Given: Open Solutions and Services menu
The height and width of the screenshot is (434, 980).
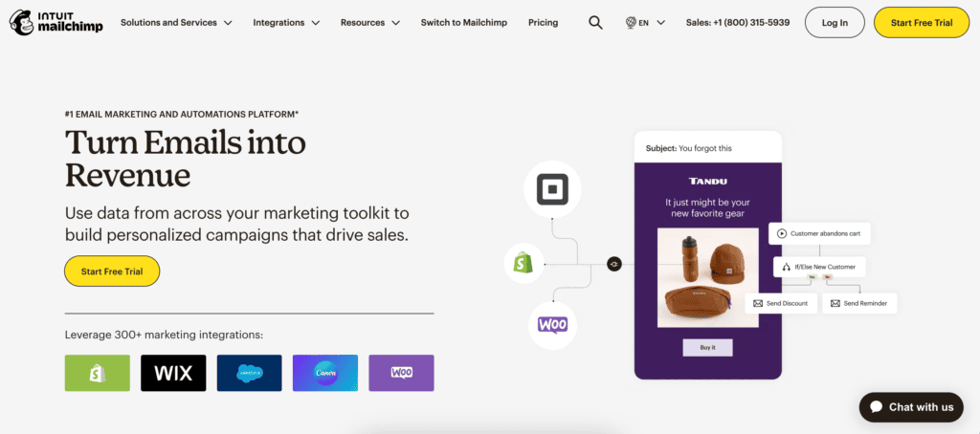Looking at the screenshot, I should [x=176, y=23].
